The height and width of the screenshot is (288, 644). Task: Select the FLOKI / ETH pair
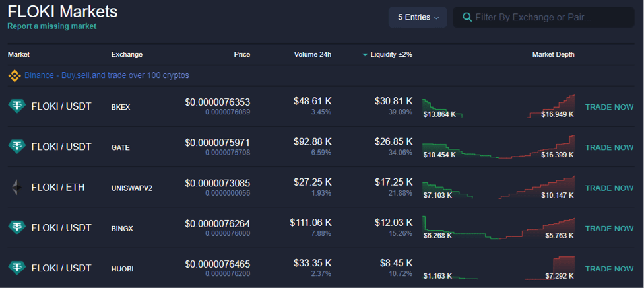point(58,188)
